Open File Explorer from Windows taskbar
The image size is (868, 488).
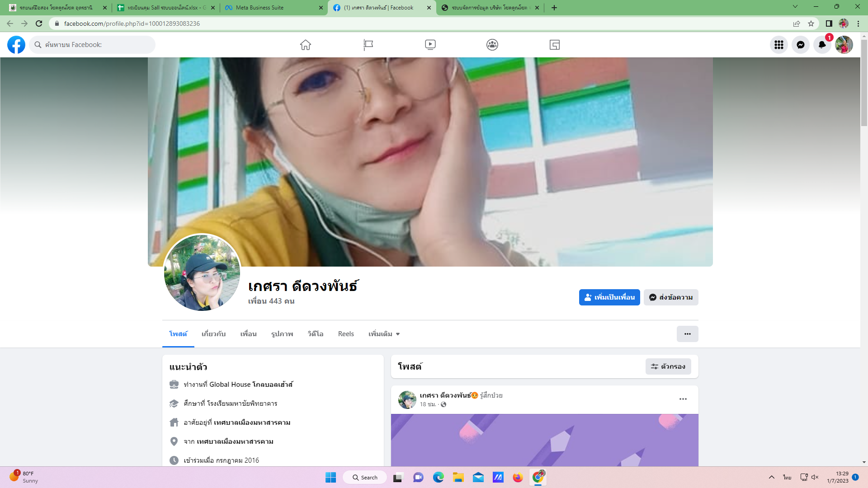pyautogui.click(x=458, y=477)
